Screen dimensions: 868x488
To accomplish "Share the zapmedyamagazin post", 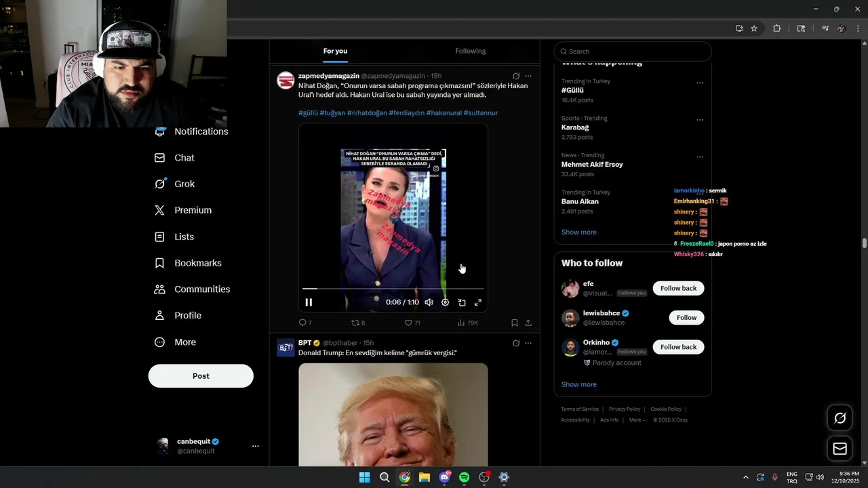I will [528, 323].
